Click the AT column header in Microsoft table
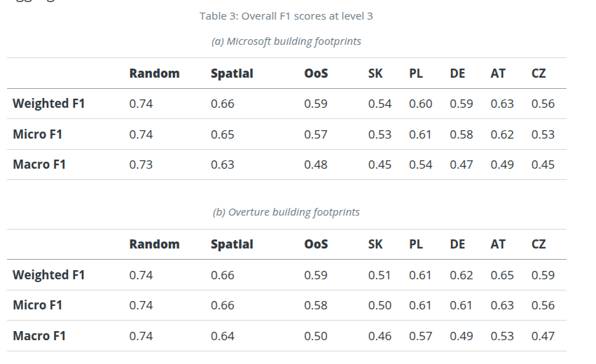 coord(498,73)
